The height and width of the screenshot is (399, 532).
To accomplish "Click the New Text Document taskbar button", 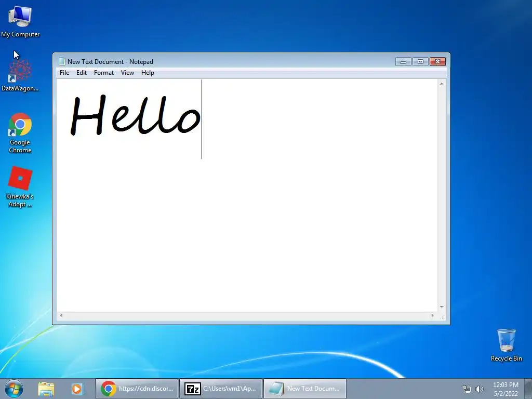I will click(x=305, y=389).
